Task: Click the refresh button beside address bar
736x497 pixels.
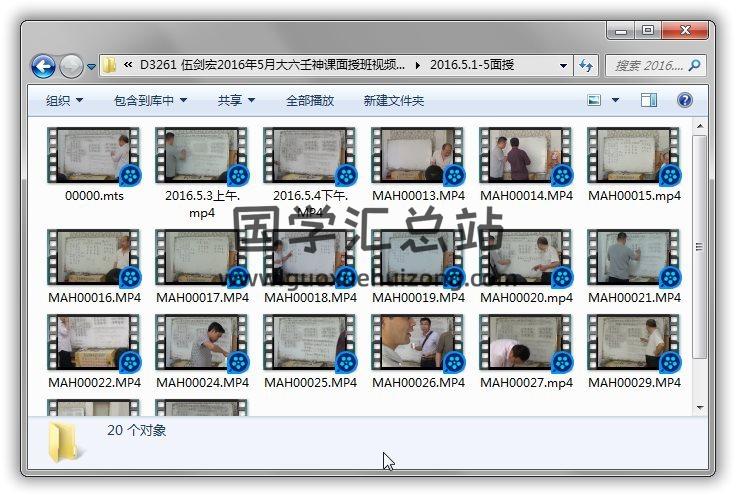Action: [587, 66]
